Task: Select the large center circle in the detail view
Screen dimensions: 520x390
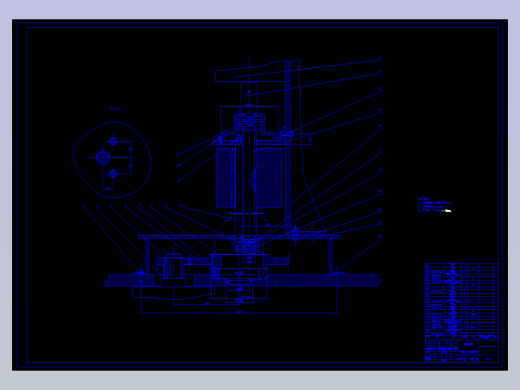Action: (x=103, y=157)
